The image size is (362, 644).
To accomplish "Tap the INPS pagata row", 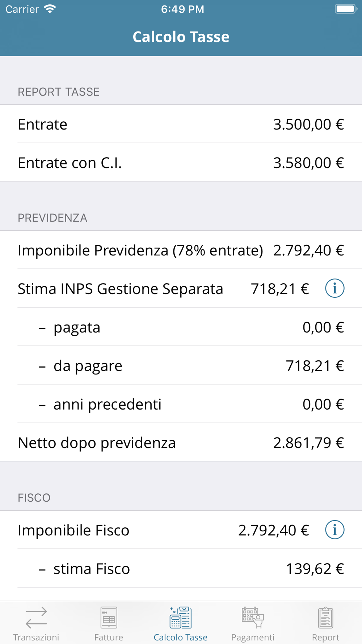I will tap(181, 327).
